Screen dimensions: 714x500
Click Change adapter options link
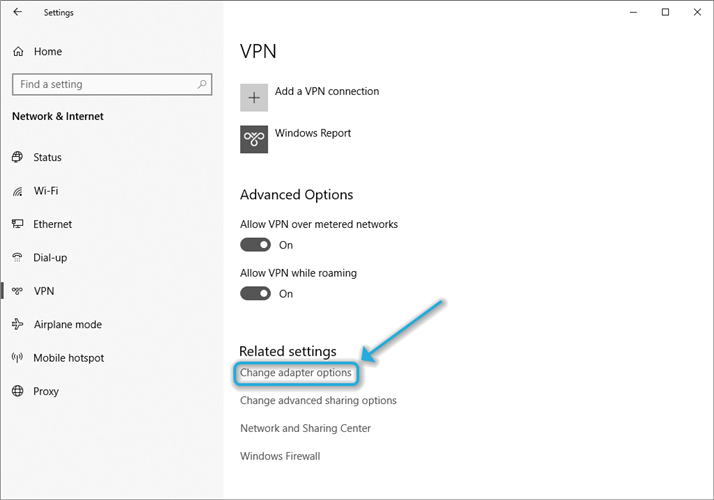[296, 373]
